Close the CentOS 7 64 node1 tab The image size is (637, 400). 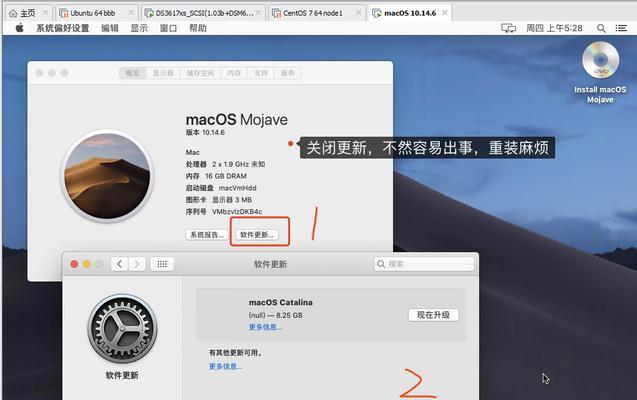358,13
